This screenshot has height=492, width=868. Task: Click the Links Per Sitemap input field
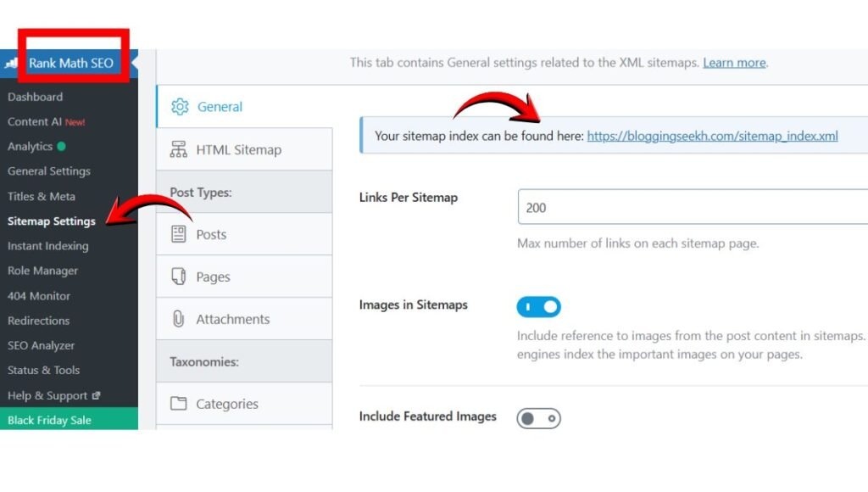(691, 207)
